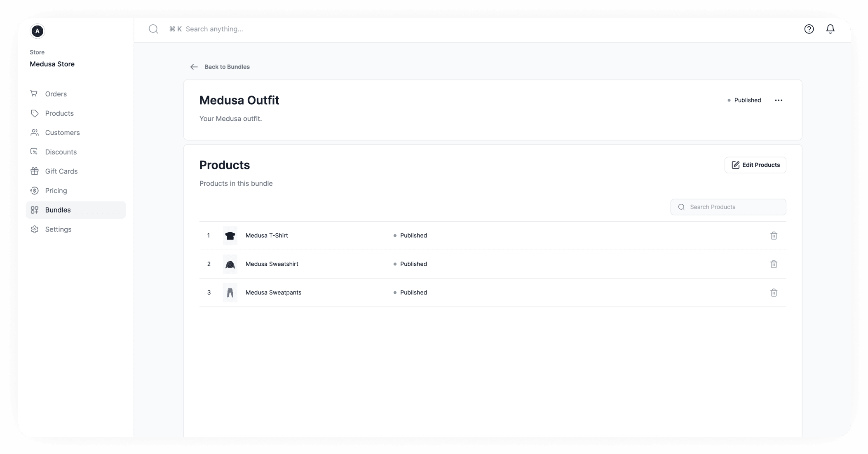Click trash icon for Medusa Sweatpants
This screenshot has width=868, height=454.
point(774,293)
